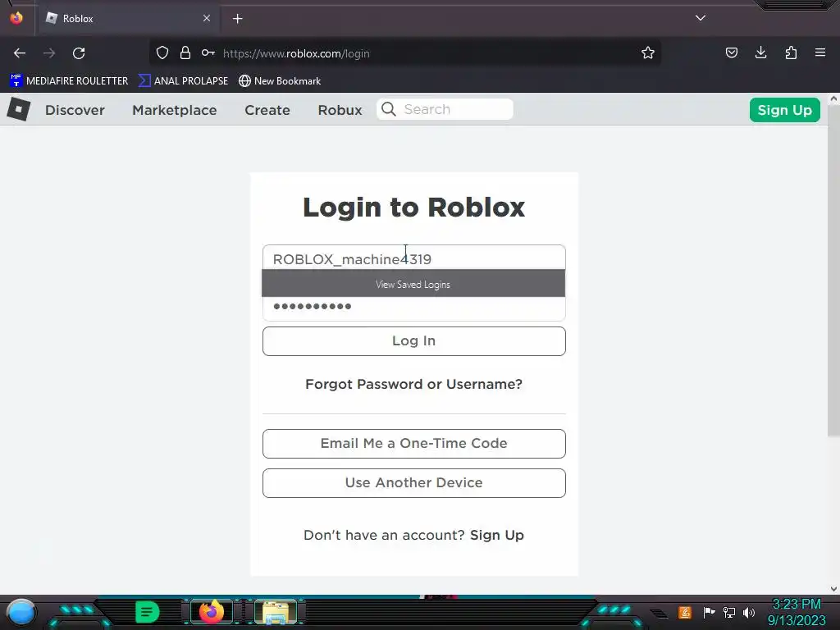Open the Pocket save icon
This screenshot has height=630, width=840.
[x=731, y=53]
